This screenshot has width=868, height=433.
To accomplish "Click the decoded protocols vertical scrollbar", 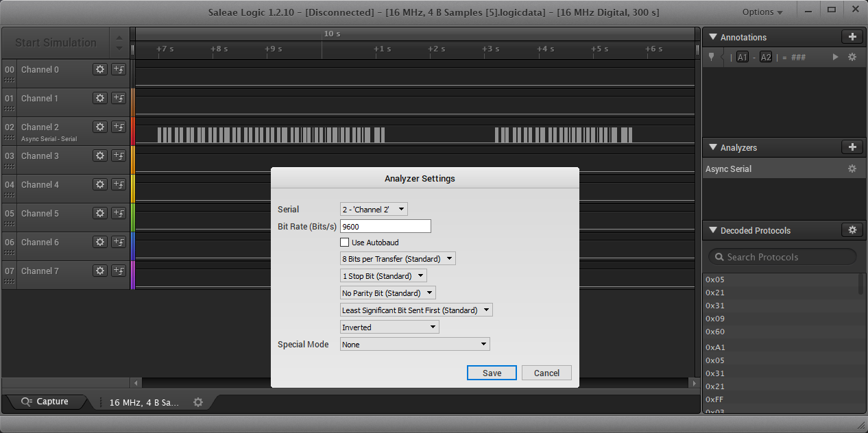I will [x=862, y=284].
